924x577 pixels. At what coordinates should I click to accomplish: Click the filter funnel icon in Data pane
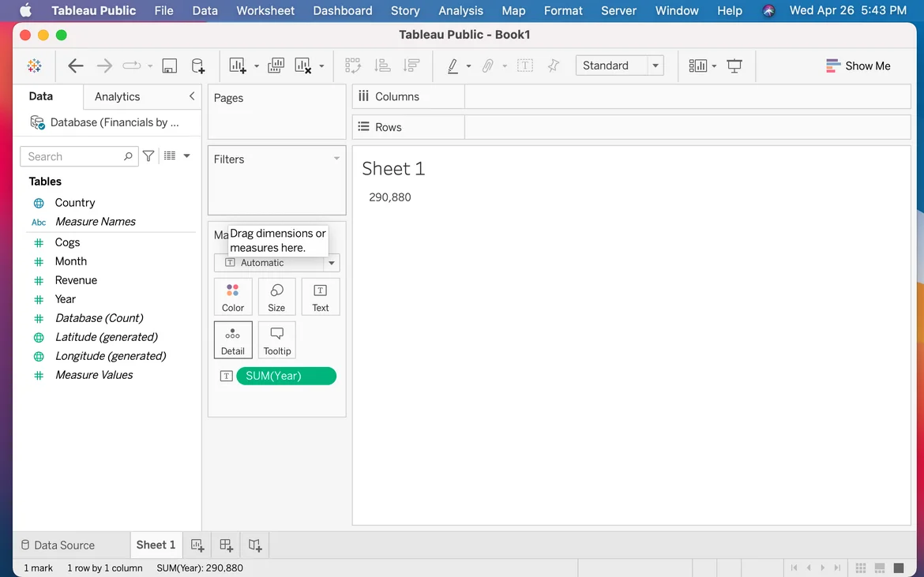tap(148, 156)
